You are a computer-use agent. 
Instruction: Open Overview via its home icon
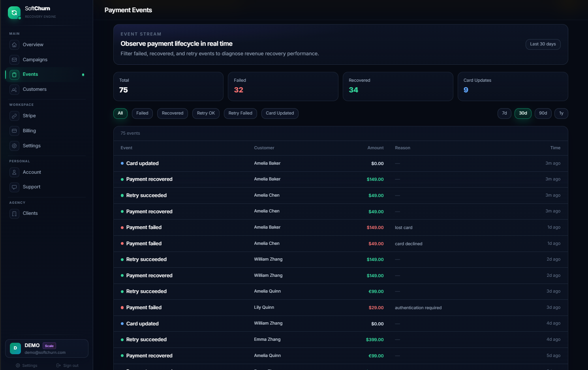pos(14,45)
